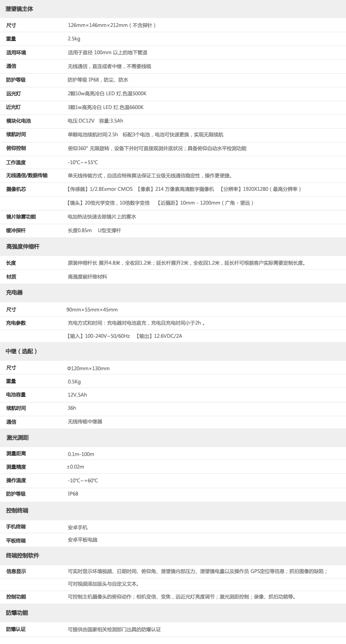Click the 无线通信/数据传输 row label

(27, 175)
